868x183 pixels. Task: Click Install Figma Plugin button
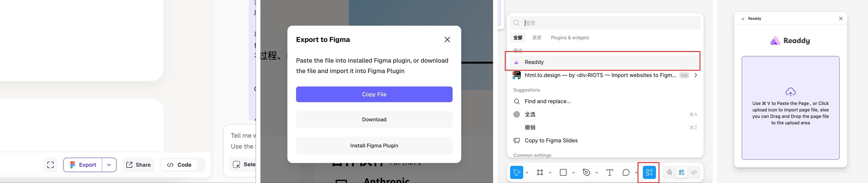click(374, 146)
